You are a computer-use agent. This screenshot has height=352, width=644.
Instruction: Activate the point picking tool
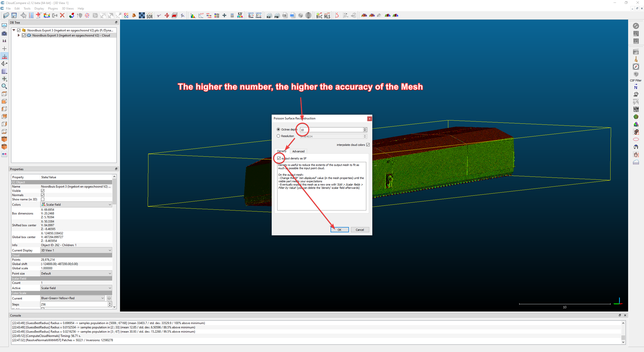click(23, 15)
